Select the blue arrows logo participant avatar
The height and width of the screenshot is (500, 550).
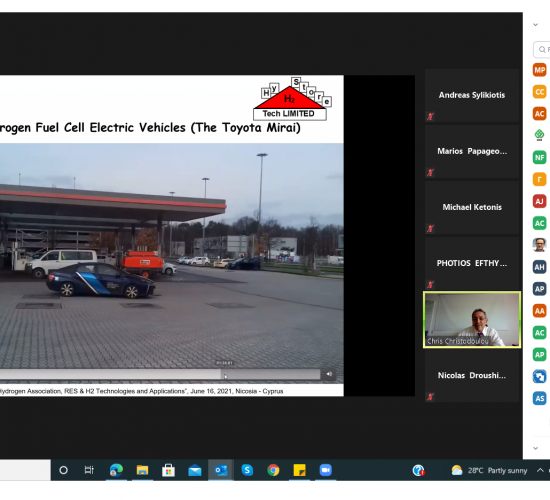tap(539, 376)
